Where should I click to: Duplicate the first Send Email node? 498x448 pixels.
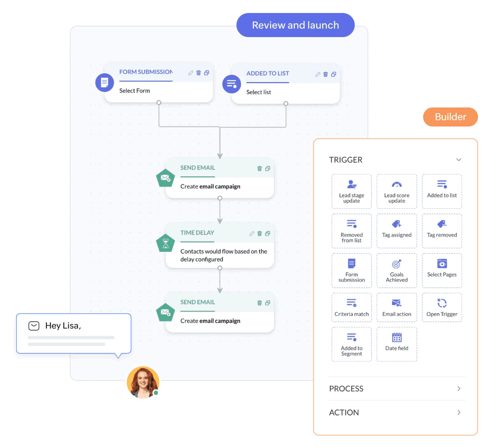pos(267,169)
